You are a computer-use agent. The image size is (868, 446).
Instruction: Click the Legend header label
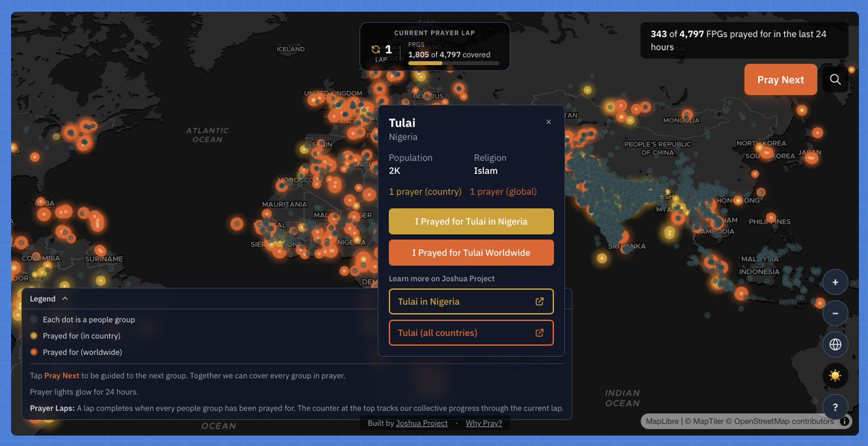(43, 298)
